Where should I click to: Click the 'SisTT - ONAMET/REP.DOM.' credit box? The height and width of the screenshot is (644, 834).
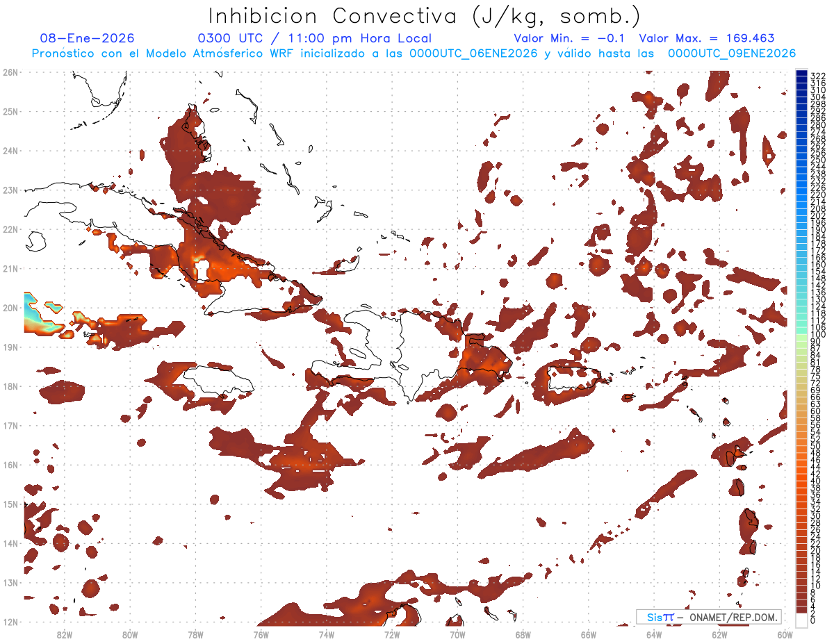708,617
